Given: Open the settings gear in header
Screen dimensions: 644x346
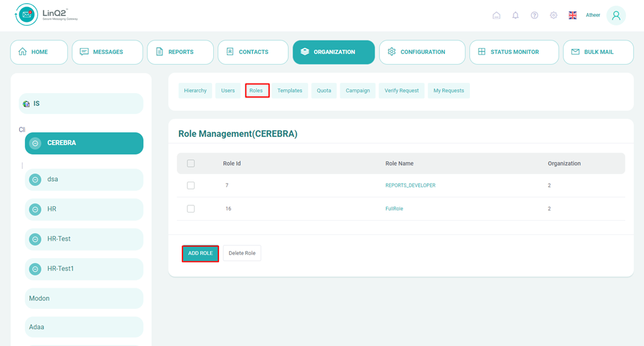Looking at the screenshot, I should 553,15.
